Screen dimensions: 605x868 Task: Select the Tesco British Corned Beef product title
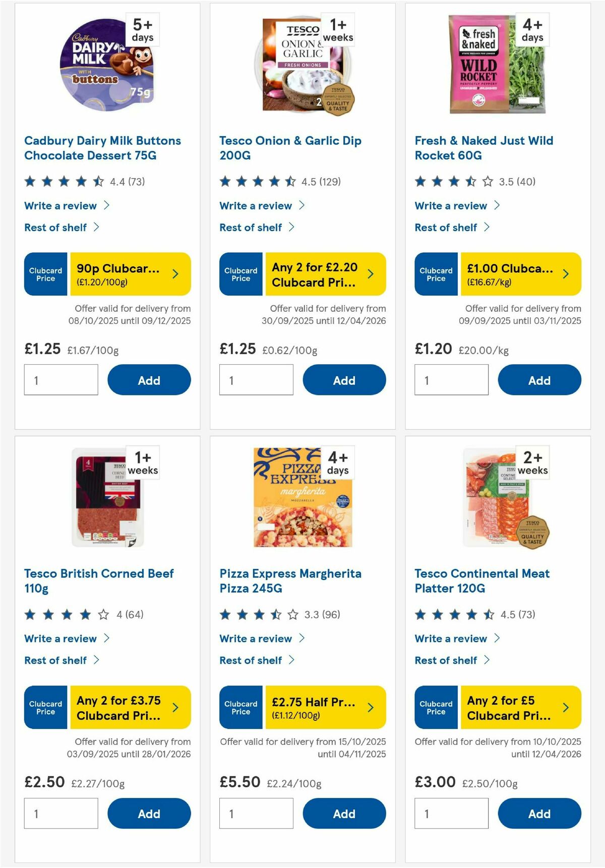(99, 581)
